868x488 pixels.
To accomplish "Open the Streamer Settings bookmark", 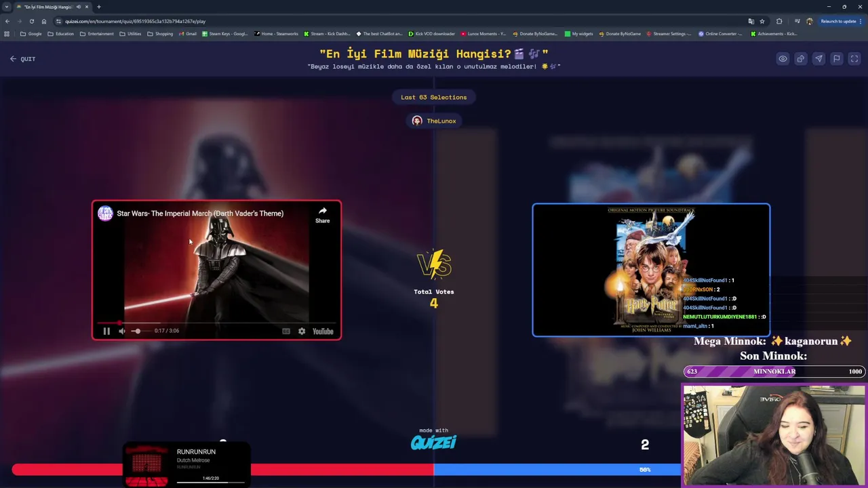I will (x=669, y=34).
